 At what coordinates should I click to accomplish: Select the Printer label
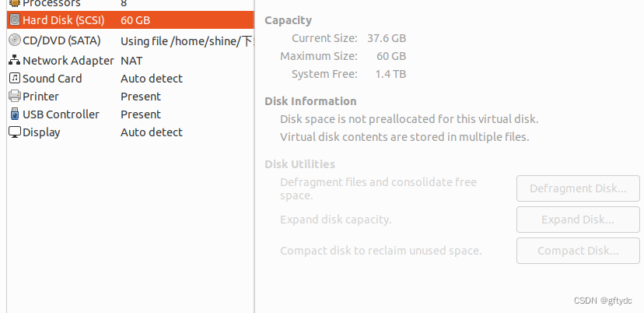(40, 97)
